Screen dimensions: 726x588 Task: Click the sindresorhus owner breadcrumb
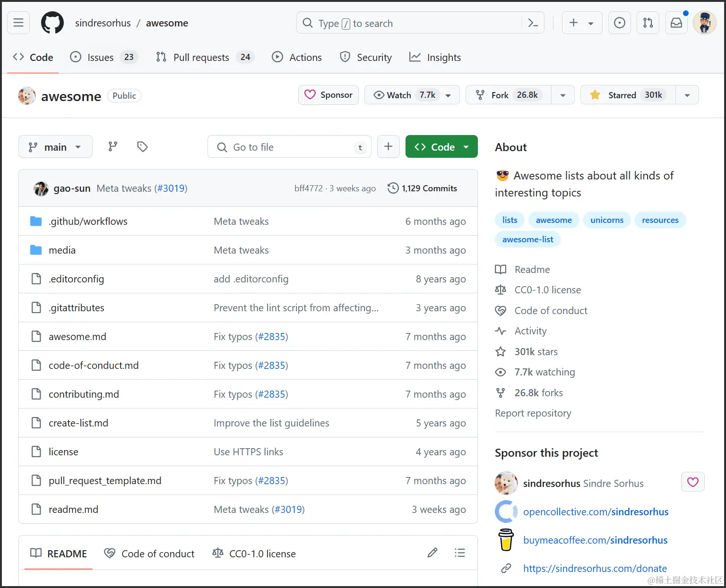[x=103, y=23]
